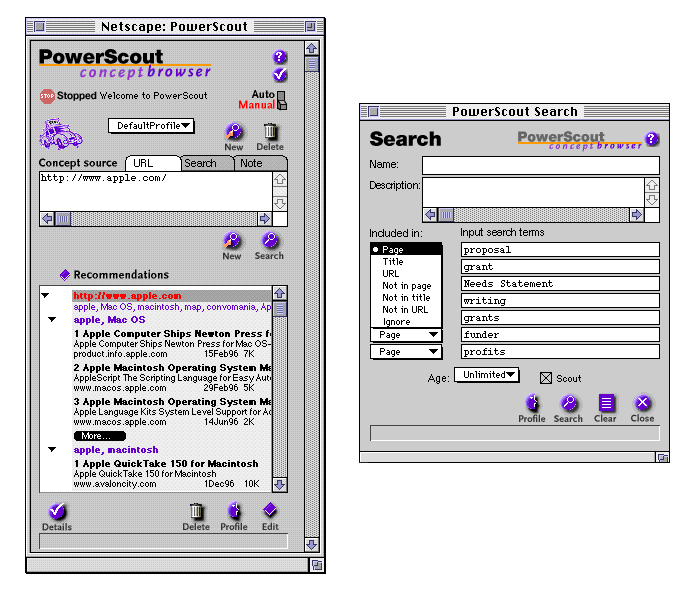Click into the URL text field with apple.com
Viewport: 700px width, 600px height.
pos(156,192)
